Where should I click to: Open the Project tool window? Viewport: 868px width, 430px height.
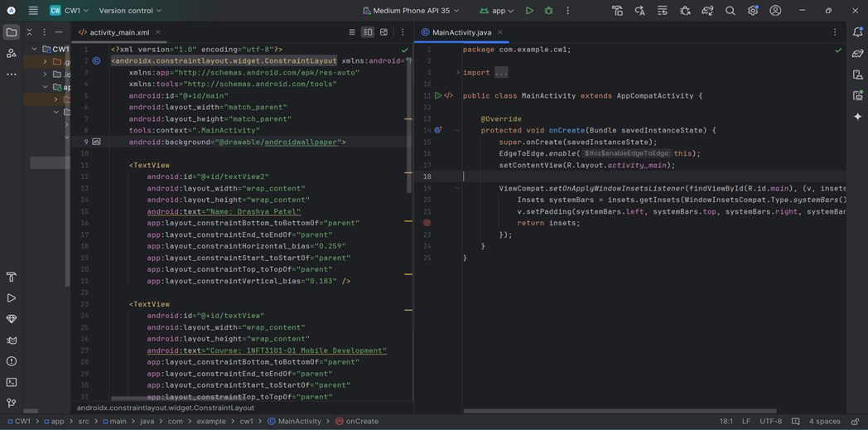[11, 32]
